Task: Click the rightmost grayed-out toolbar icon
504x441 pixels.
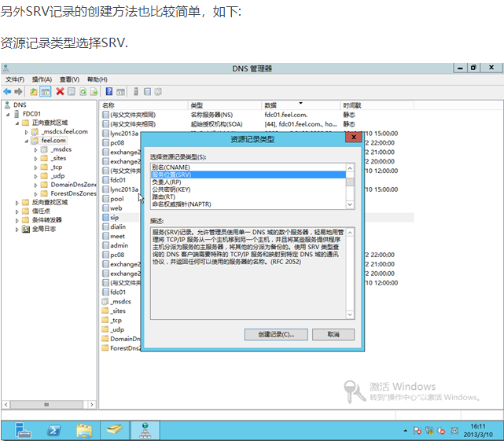Action: pyautogui.click(x=158, y=92)
